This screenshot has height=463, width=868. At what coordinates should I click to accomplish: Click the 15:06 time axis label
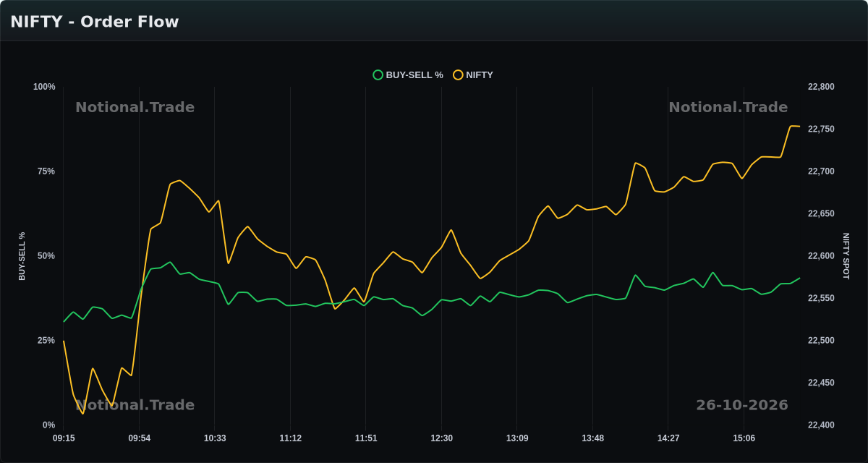point(744,438)
